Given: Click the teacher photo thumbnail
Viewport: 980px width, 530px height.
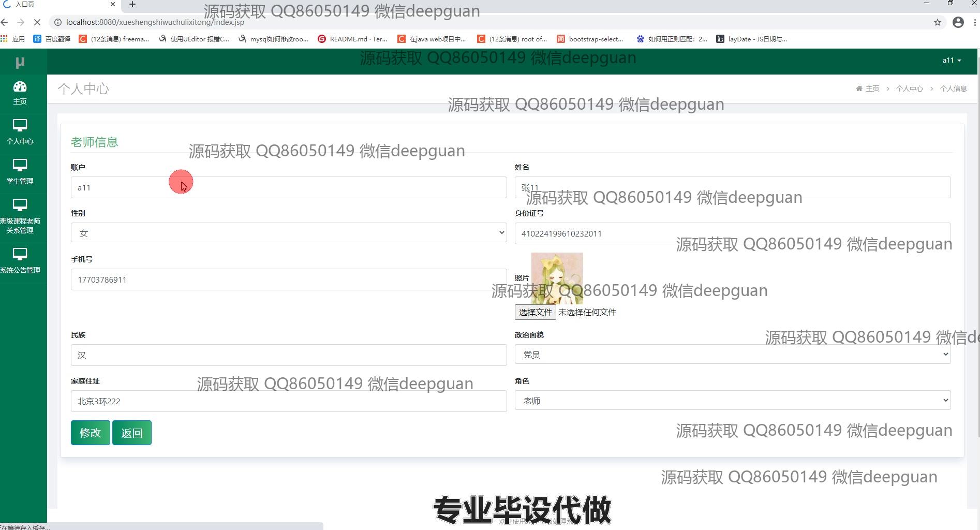Looking at the screenshot, I should [557, 278].
